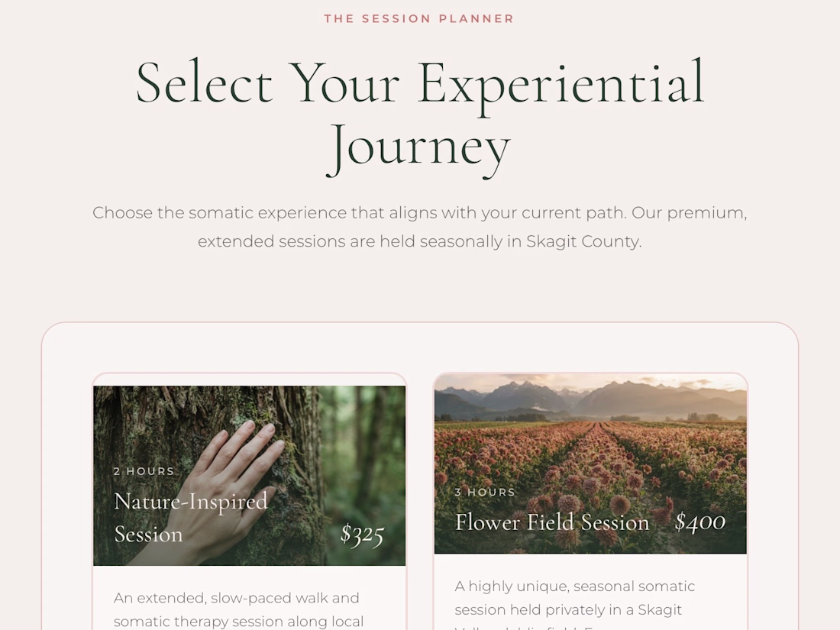Click the Flower Field Session title
The width and height of the screenshot is (840, 630).
coord(552,522)
